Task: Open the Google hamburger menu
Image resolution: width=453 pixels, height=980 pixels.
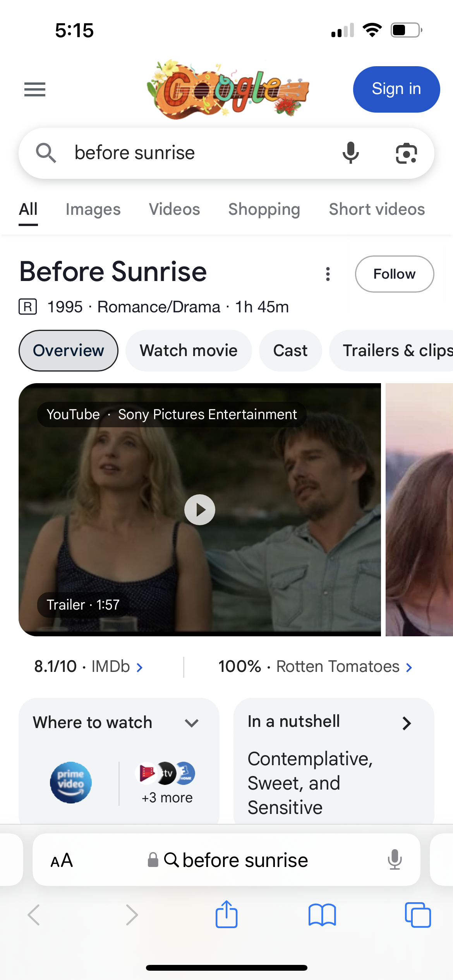Action: 35,89
